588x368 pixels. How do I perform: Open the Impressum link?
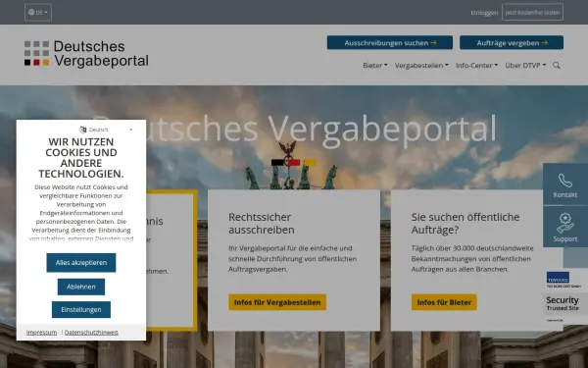pos(41,333)
